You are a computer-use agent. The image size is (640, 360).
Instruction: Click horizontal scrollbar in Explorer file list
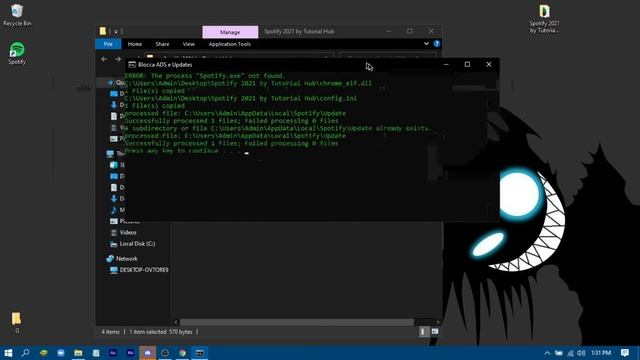[x=297, y=322]
